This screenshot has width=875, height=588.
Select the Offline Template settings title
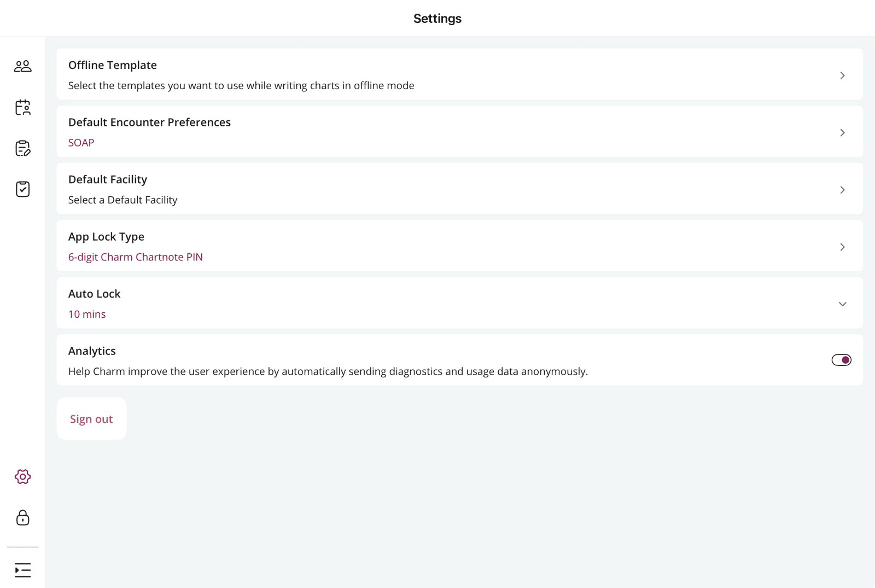112,65
